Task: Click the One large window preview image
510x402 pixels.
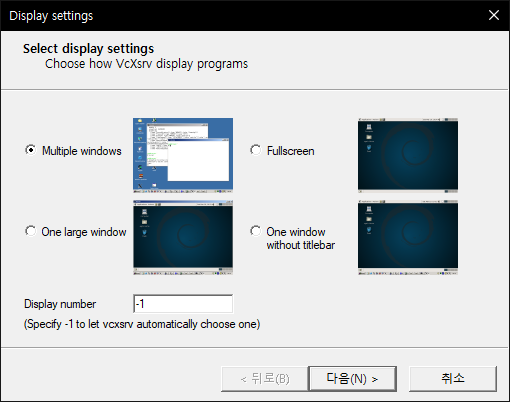Action: pos(183,237)
